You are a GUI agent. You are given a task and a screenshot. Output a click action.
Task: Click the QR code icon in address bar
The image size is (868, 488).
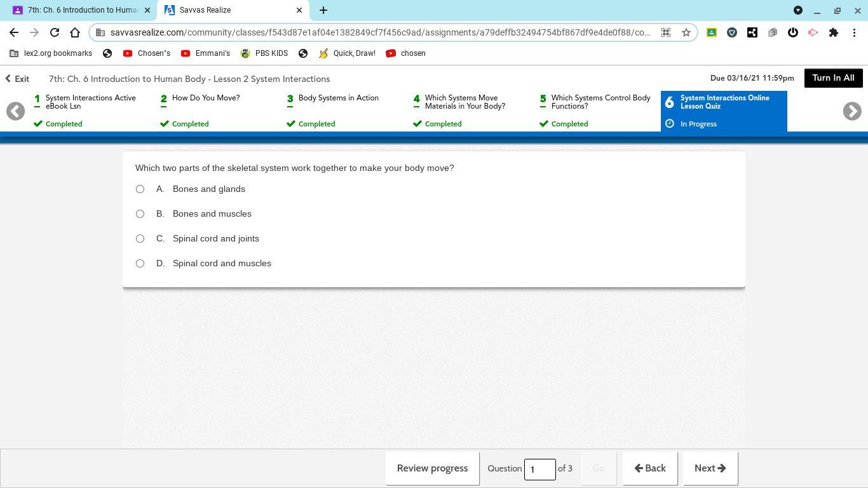click(666, 32)
